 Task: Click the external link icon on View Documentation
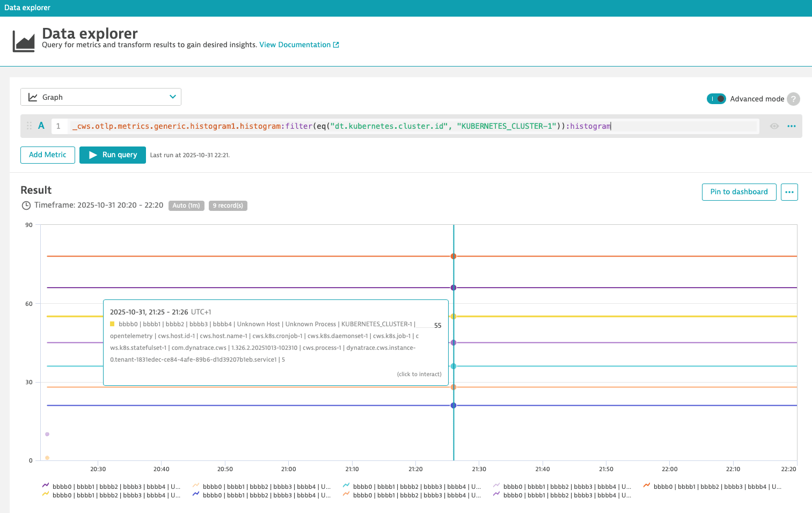[336, 45]
